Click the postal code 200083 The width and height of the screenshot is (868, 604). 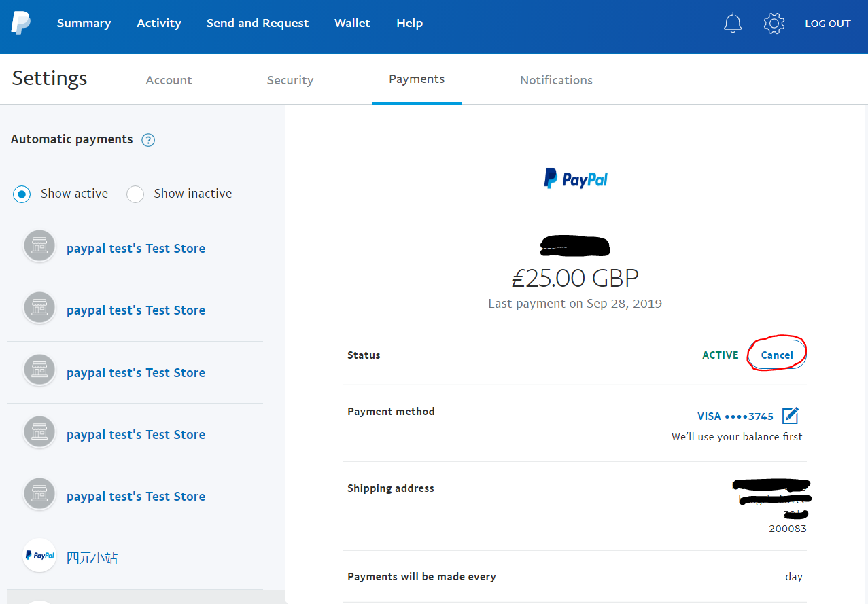[788, 528]
